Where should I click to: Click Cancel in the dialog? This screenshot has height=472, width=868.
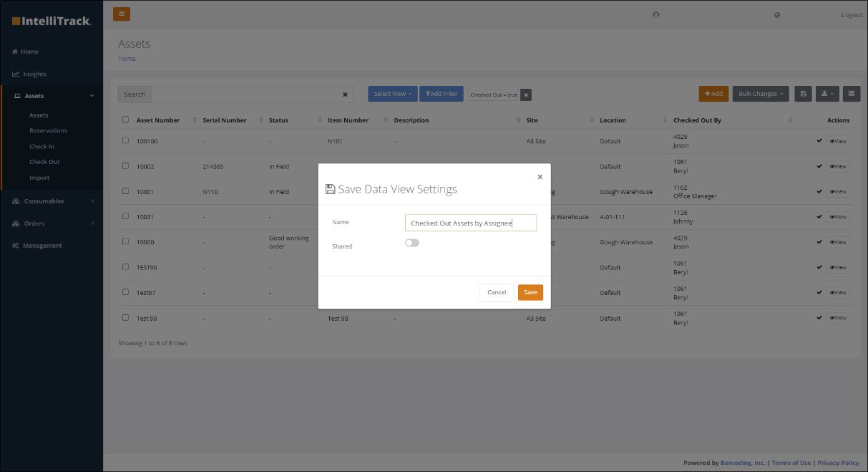[x=497, y=292]
